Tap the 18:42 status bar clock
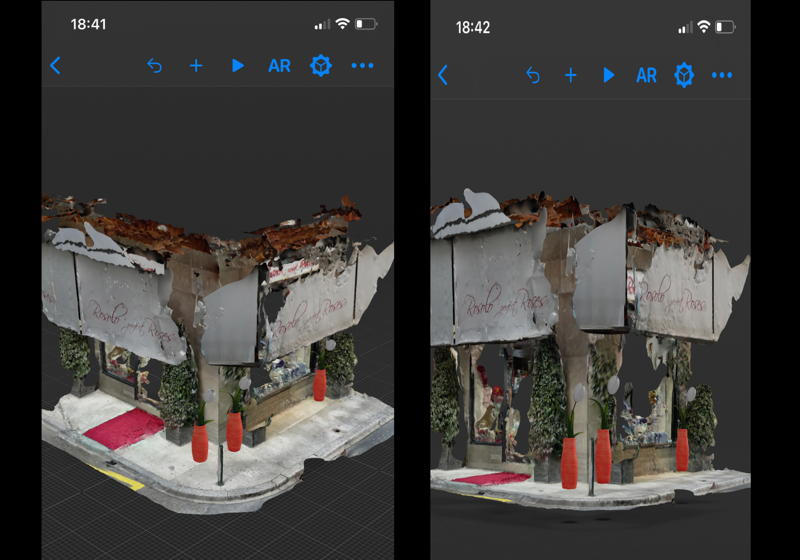Viewport: 800px width, 560px height. pos(473,27)
